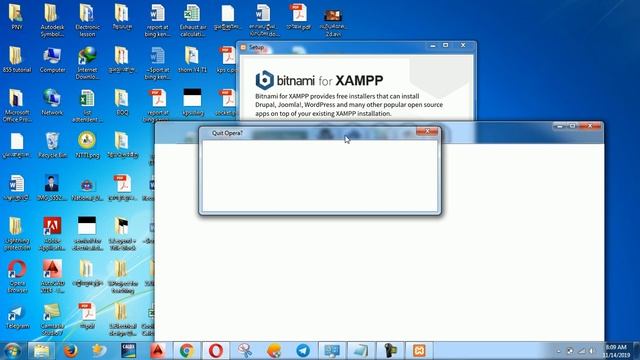Open the thom Y4 T1 folder
Viewport: 640px width, 360px height.
pyautogui.click(x=192, y=60)
